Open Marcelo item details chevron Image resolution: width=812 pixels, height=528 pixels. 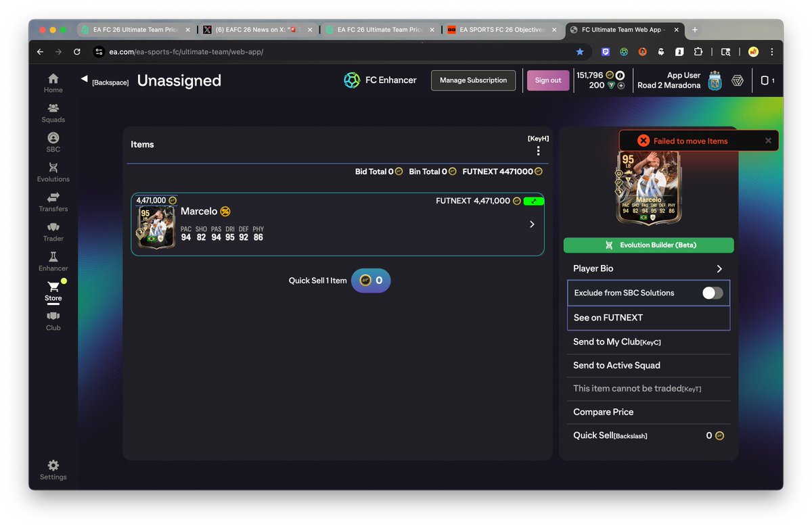pos(532,224)
